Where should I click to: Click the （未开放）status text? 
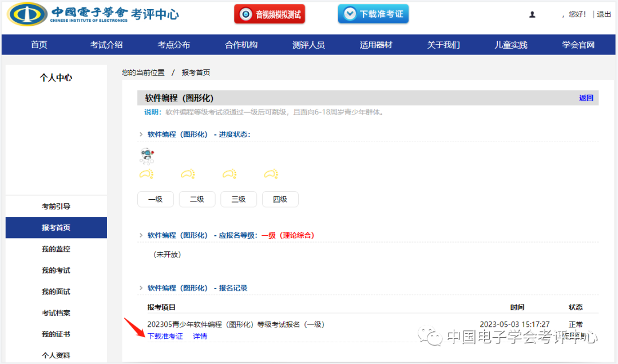pyautogui.click(x=167, y=254)
